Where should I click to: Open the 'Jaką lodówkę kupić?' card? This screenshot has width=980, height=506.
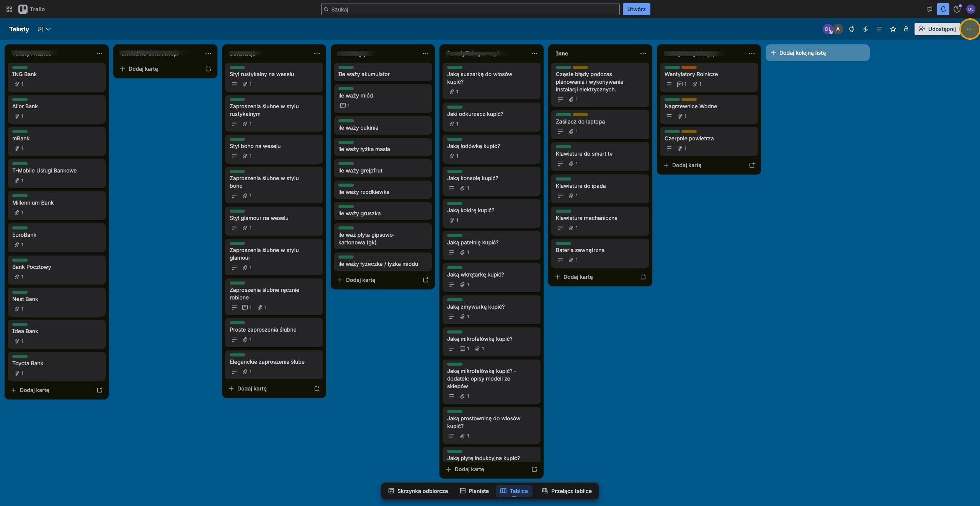492,149
